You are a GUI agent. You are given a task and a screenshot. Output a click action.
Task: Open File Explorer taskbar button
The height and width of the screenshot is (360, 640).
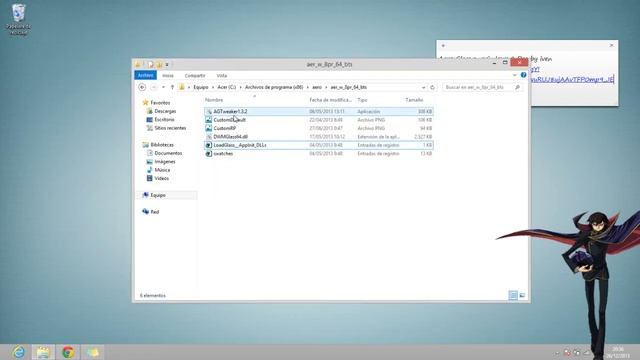43,352
